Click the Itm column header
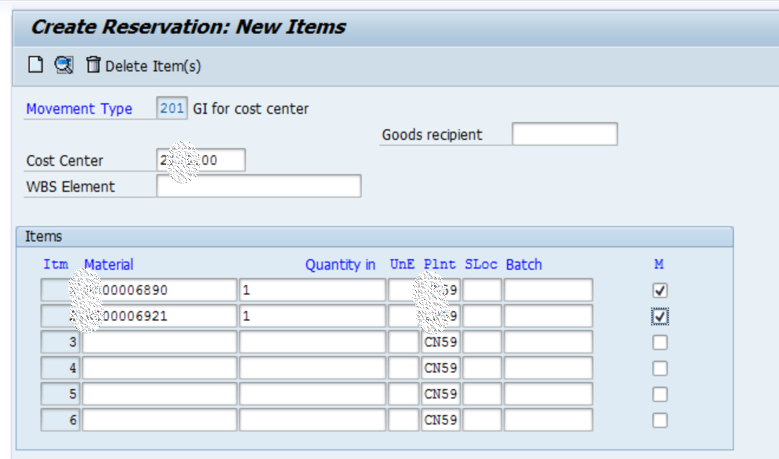779x459 pixels. point(56,264)
